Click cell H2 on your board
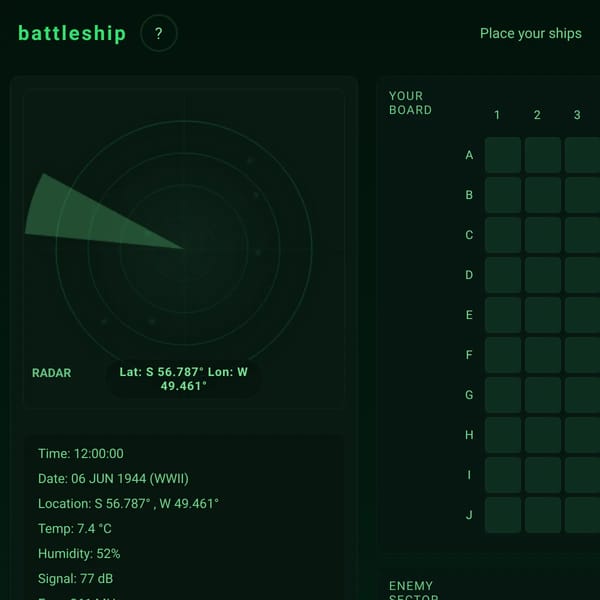Viewport: 600px width, 600px height. [x=543, y=435]
